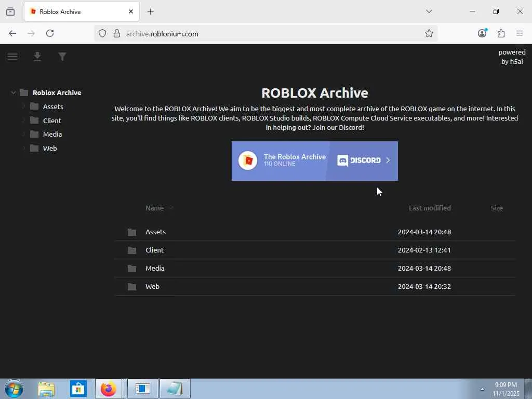The height and width of the screenshot is (399, 532).
Task: Expand the Assets tree node arrow
Action: click(x=23, y=107)
